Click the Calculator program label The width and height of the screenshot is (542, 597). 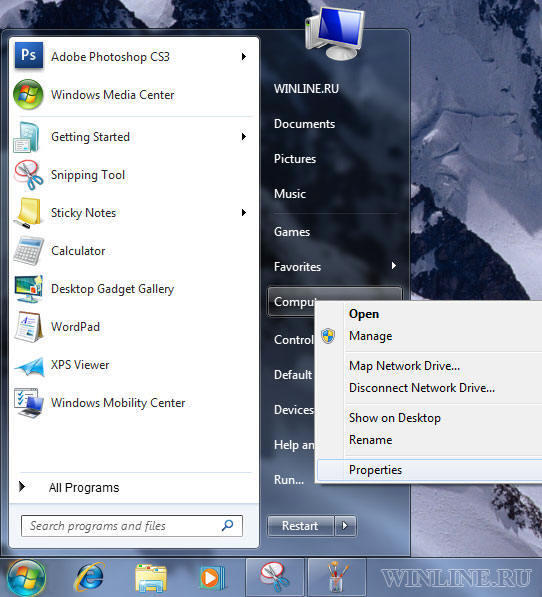[x=78, y=251]
